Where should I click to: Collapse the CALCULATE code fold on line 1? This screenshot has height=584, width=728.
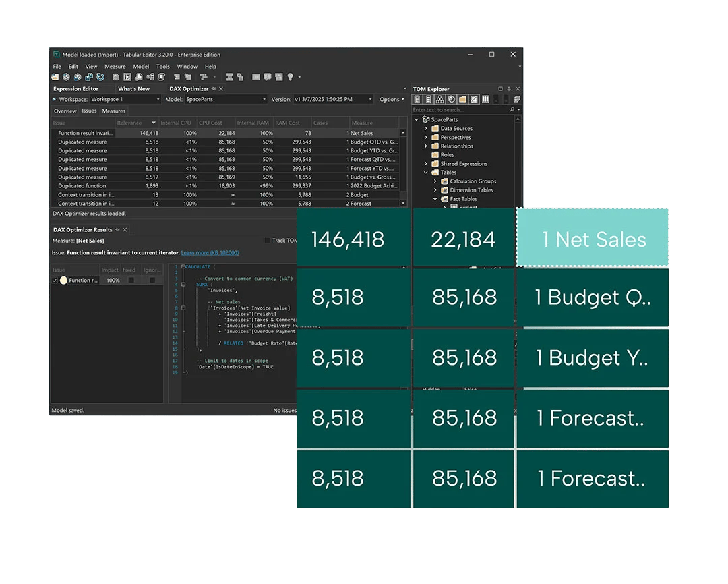(183, 266)
